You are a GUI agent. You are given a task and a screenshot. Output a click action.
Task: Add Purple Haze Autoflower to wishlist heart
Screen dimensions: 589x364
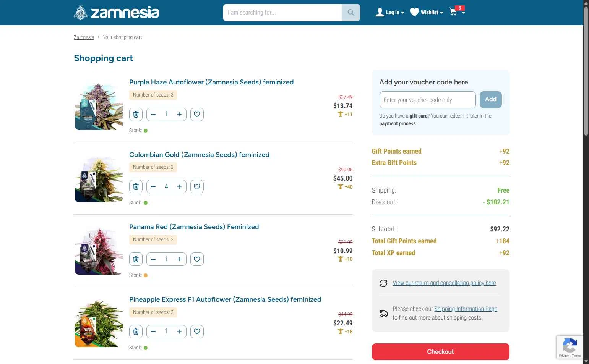coord(197,114)
